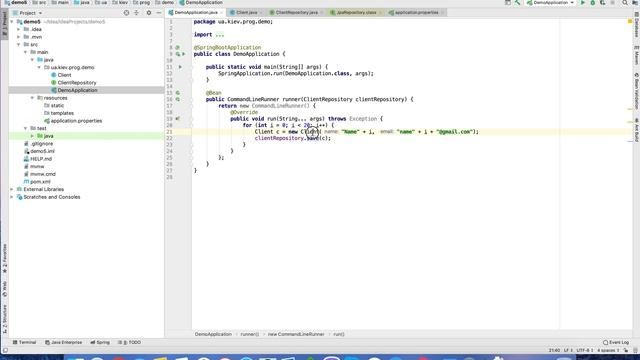Switch to application.properties editor tab

[x=416, y=13]
